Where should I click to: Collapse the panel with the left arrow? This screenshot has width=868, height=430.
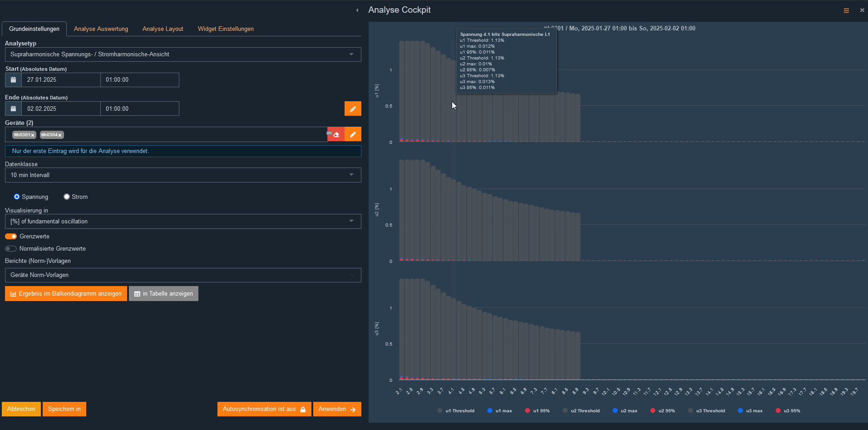pyautogui.click(x=357, y=10)
